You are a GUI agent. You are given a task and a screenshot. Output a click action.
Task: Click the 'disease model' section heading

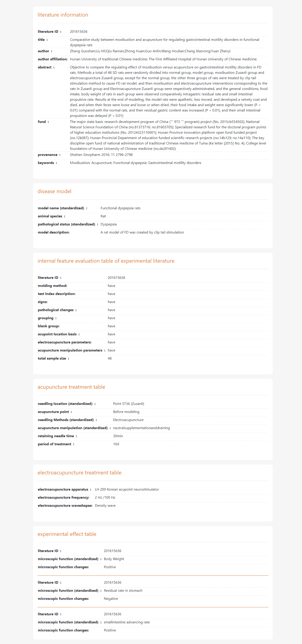coord(54,191)
